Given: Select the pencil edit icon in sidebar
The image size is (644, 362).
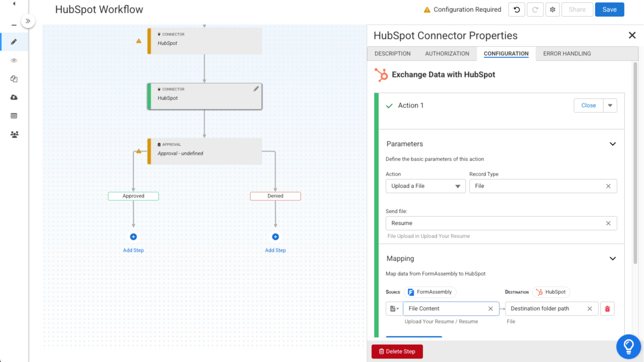Looking at the screenshot, I should [x=14, y=42].
